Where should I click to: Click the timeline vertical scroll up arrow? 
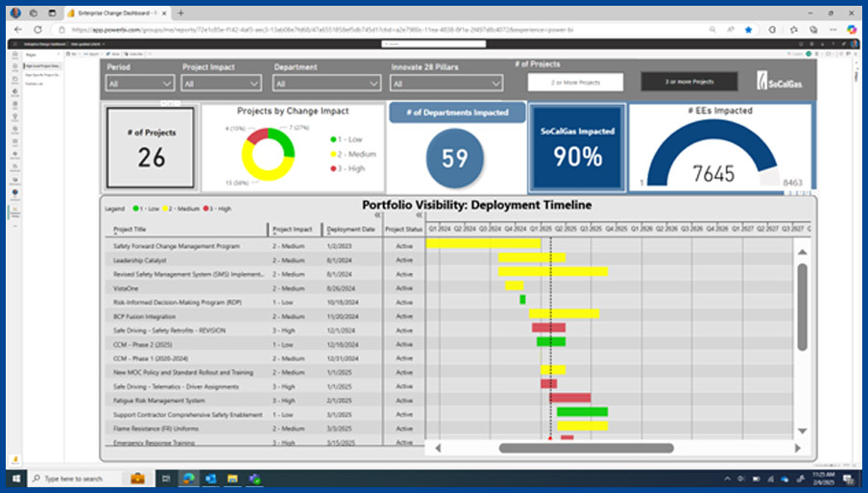click(x=802, y=252)
